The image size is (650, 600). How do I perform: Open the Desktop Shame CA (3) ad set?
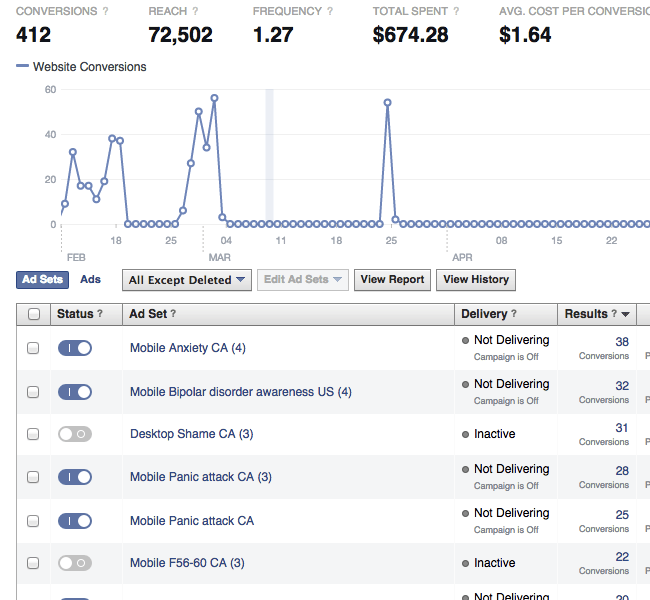point(192,434)
